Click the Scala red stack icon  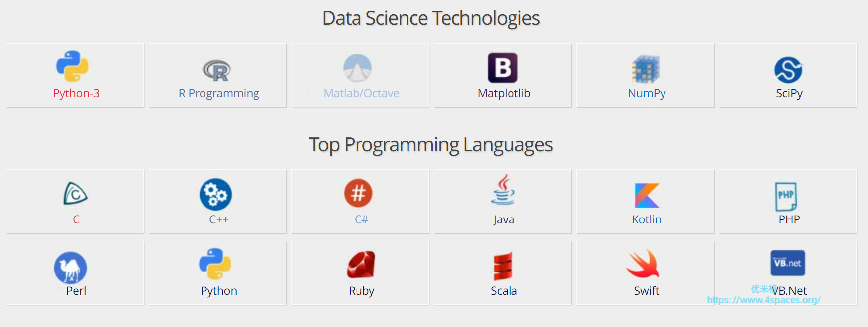[x=503, y=266]
